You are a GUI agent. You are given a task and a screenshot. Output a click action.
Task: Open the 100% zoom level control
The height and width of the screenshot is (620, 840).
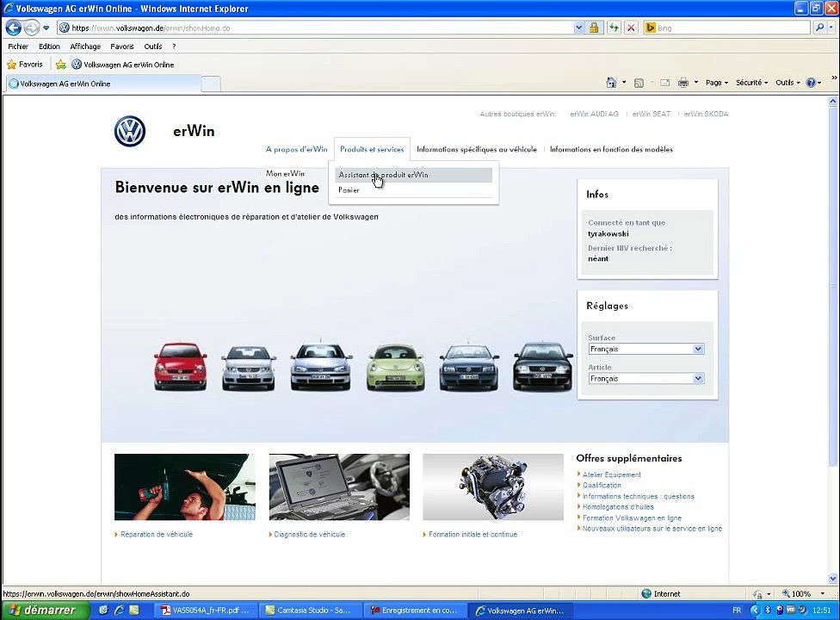[x=802, y=594]
